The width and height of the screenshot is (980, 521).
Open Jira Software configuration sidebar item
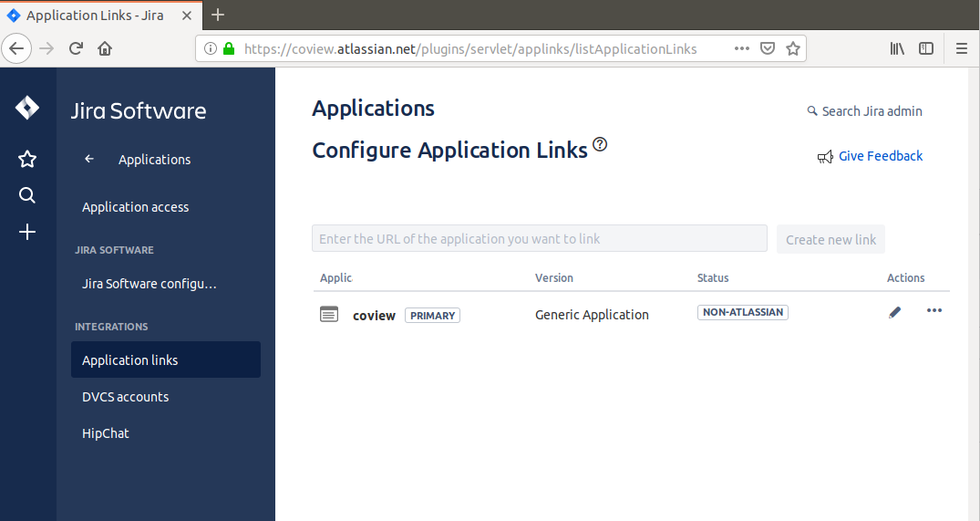pos(149,284)
